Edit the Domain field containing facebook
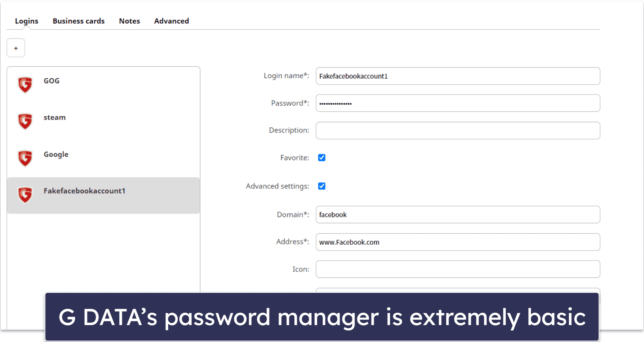Image resolution: width=644 pixels, height=342 pixels. click(458, 215)
